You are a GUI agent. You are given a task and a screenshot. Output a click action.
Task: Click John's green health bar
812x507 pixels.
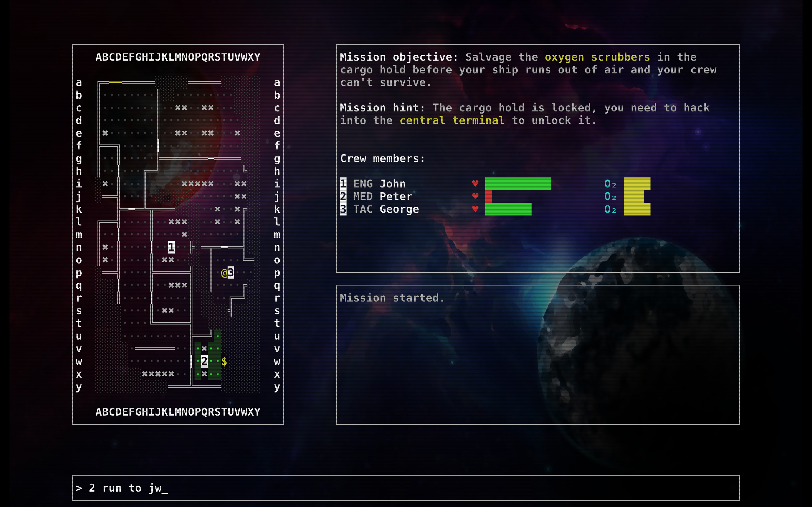(518, 184)
